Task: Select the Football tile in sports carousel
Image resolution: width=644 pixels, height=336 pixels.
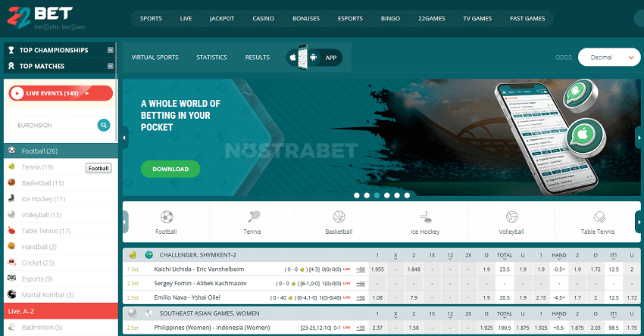Action: pyautogui.click(x=167, y=222)
